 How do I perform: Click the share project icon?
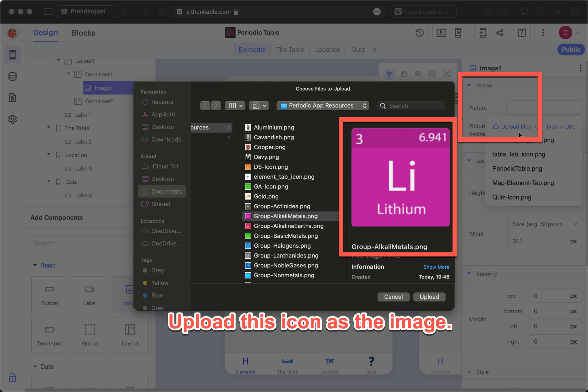pos(500,33)
